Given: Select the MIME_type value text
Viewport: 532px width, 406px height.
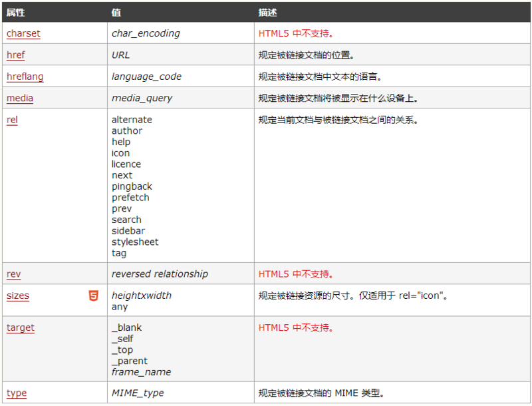Looking at the screenshot, I should click(x=138, y=393).
